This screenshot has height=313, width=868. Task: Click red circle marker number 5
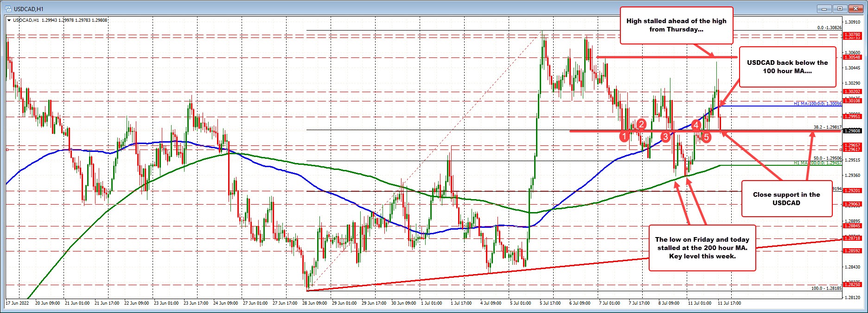pos(706,136)
